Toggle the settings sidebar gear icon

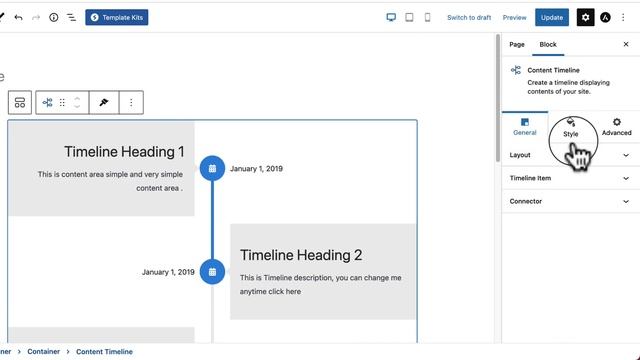pyautogui.click(x=585, y=17)
